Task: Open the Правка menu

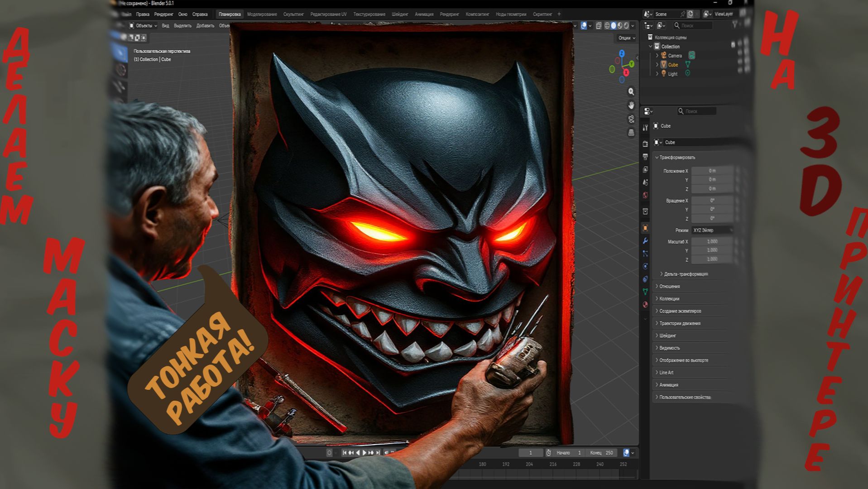Action: (143, 14)
